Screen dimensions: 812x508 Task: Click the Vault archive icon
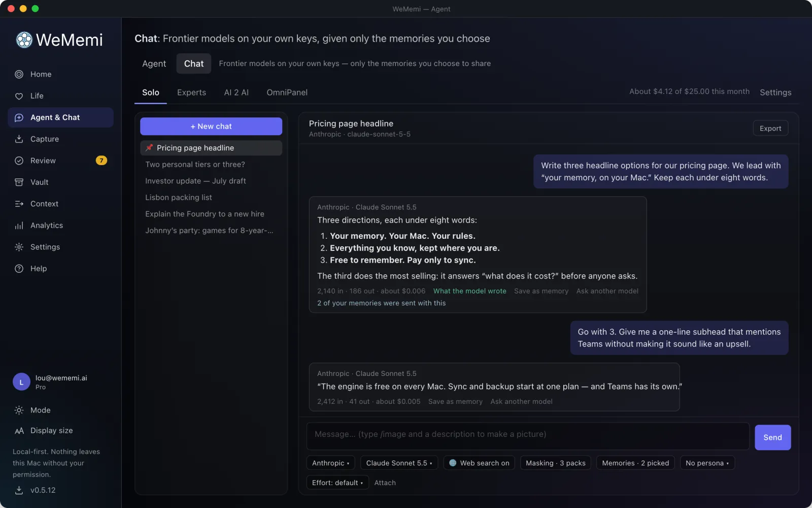coord(19,182)
